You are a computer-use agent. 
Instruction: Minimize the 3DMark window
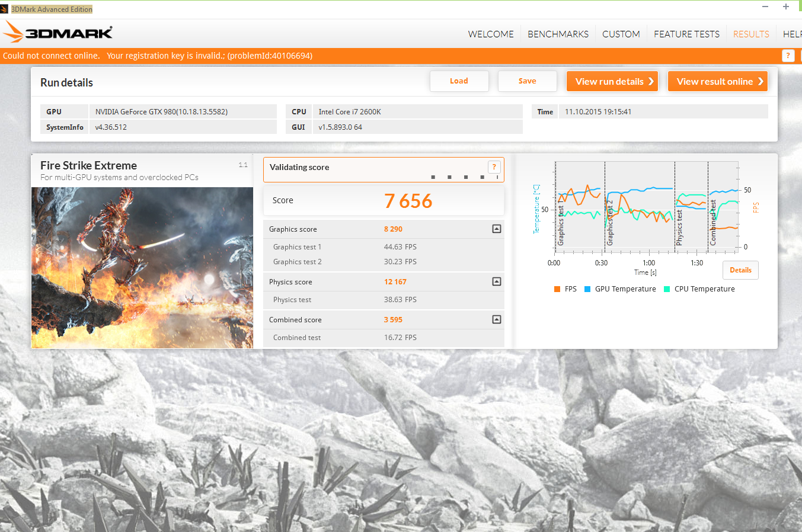coord(765,7)
